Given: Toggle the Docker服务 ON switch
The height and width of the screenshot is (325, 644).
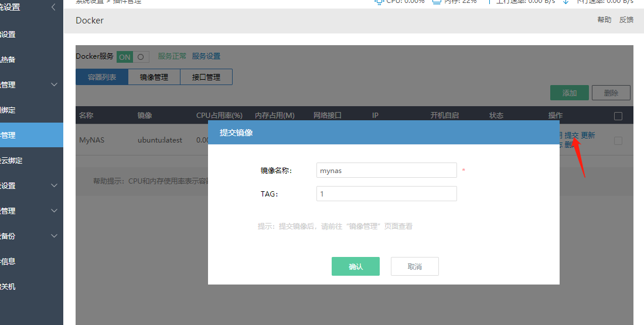Looking at the screenshot, I should click(x=132, y=57).
